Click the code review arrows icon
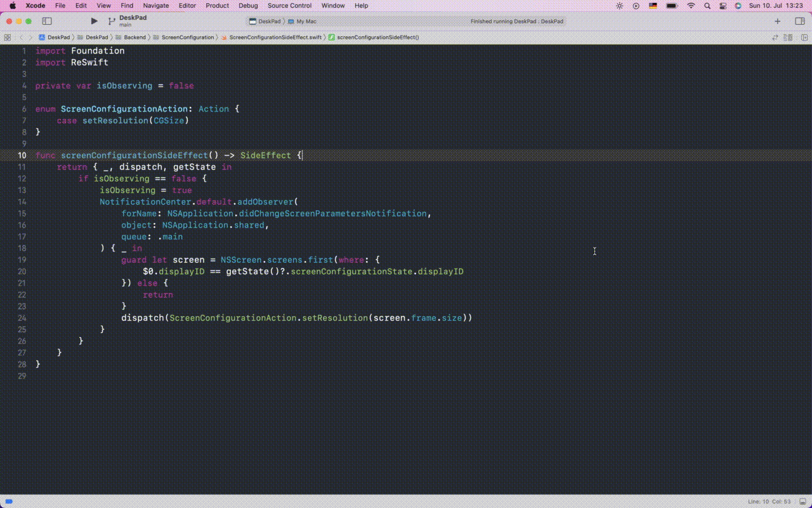Screen dimensions: 812x508 pos(776,37)
